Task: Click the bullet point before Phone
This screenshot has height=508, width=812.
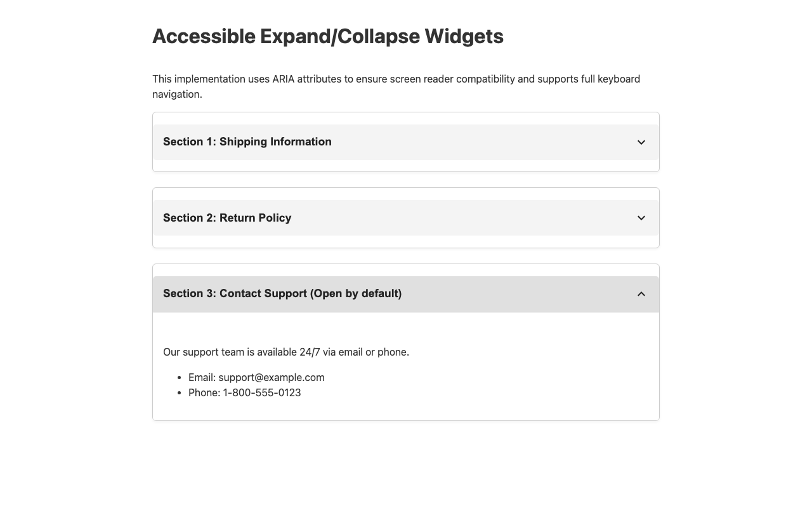Action: click(x=181, y=393)
